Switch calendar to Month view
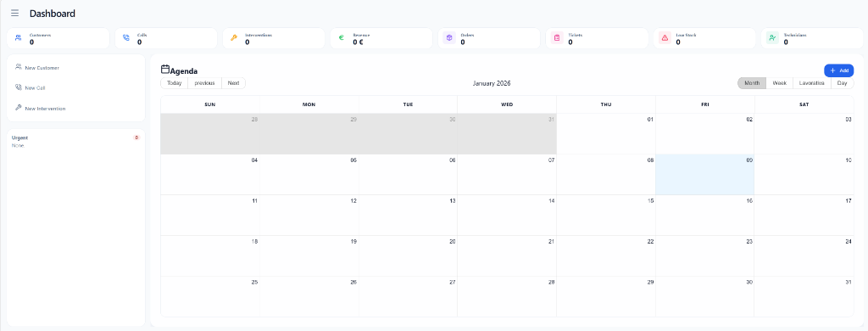Image resolution: width=868 pixels, height=331 pixels. (x=752, y=83)
